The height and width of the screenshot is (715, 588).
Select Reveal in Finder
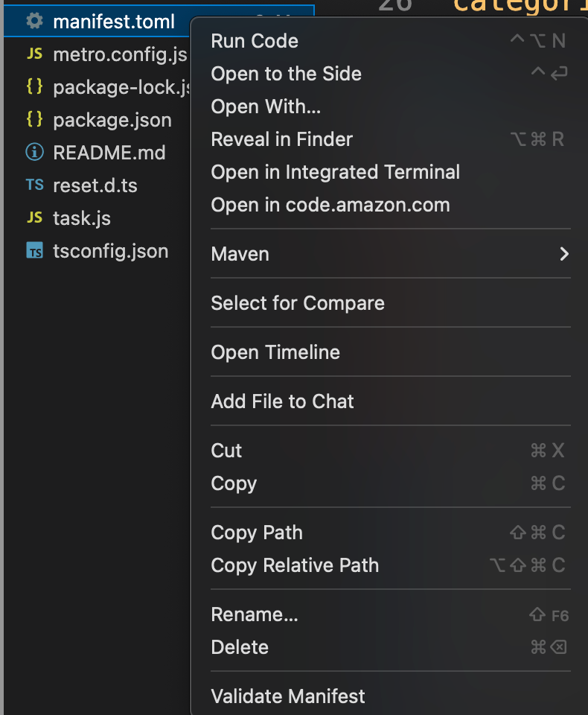[x=281, y=139]
